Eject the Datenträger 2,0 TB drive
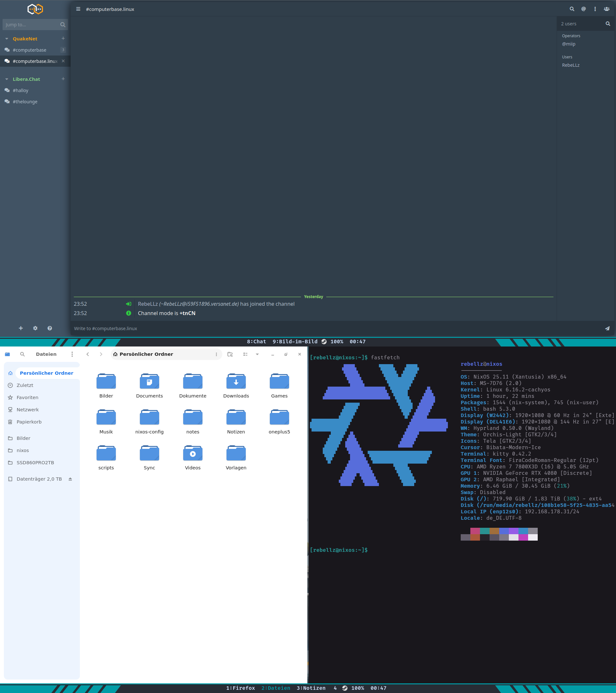 point(70,479)
